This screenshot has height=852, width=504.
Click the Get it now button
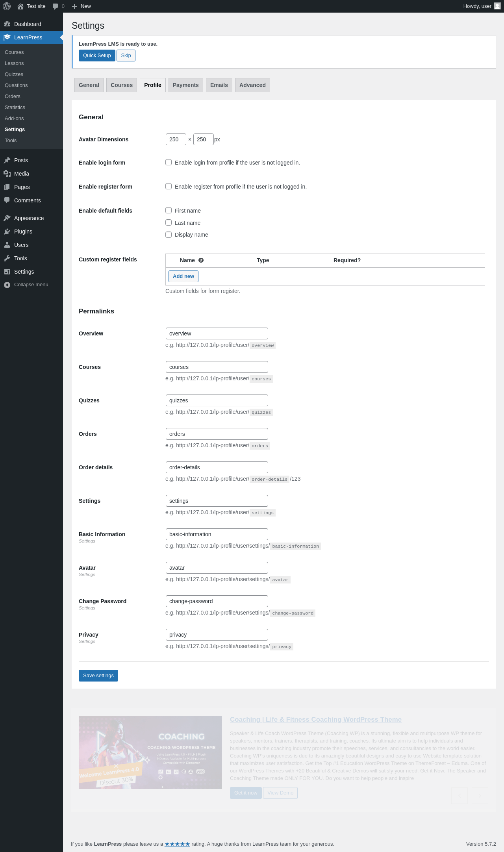point(246,793)
